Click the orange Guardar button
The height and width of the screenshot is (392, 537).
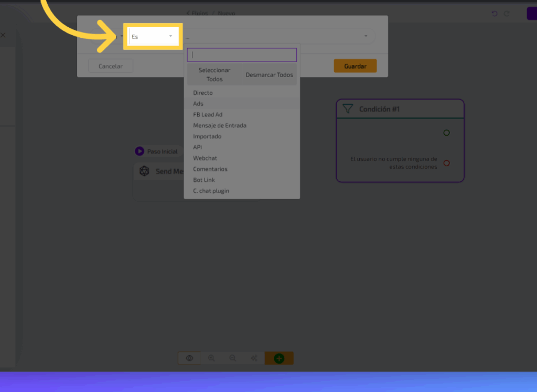(x=355, y=67)
